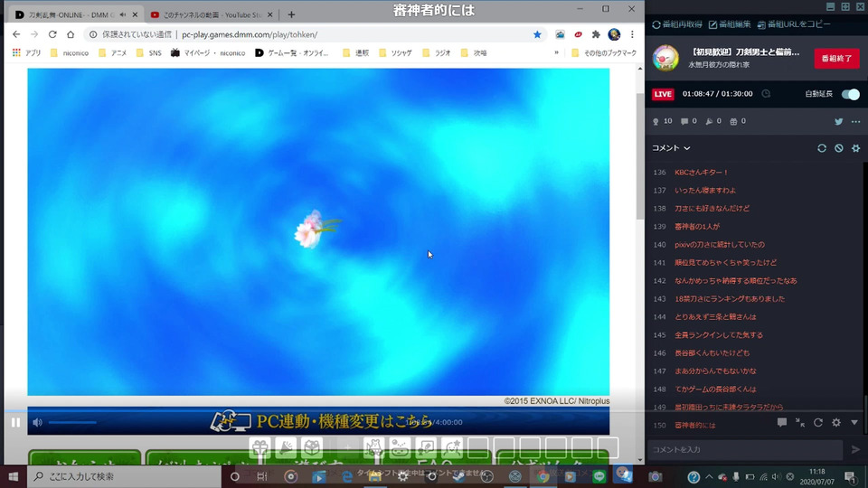Image resolution: width=868 pixels, height=488 pixels.
Task: Go to the browser home page
Action: point(71,34)
